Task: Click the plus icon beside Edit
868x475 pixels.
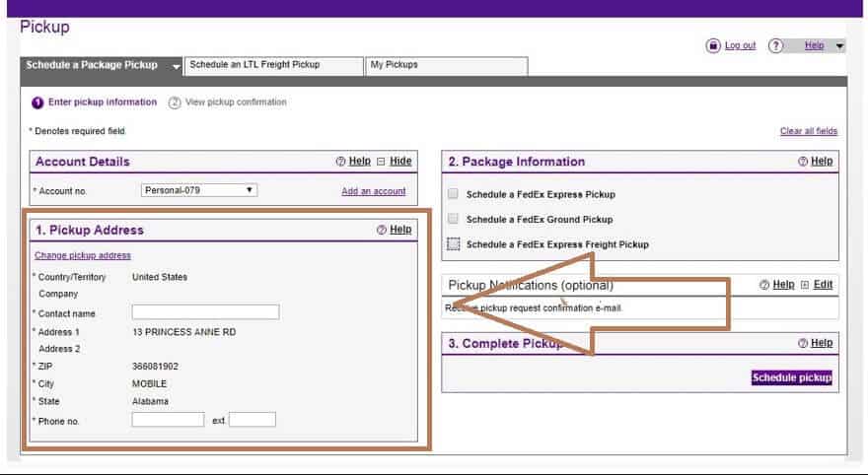Action: click(x=805, y=285)
